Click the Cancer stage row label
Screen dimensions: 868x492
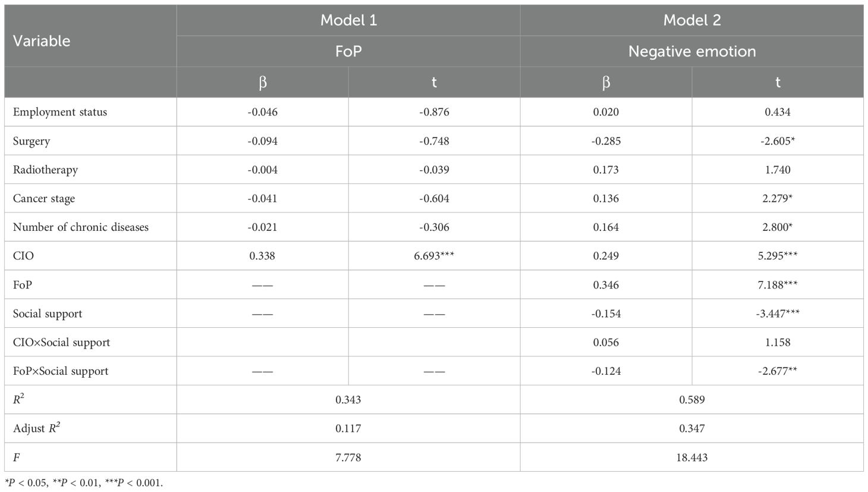pyautogui.click(x=44, y=198)
